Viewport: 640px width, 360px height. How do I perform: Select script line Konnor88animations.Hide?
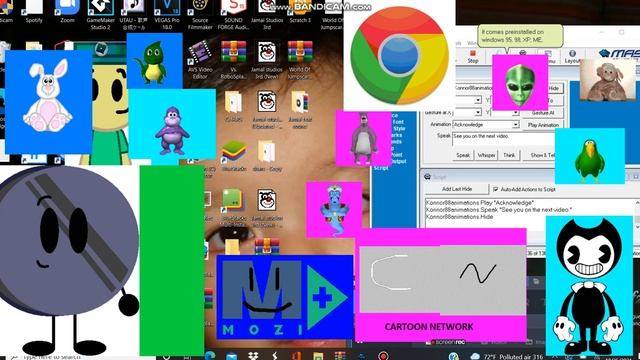point(459,216)
